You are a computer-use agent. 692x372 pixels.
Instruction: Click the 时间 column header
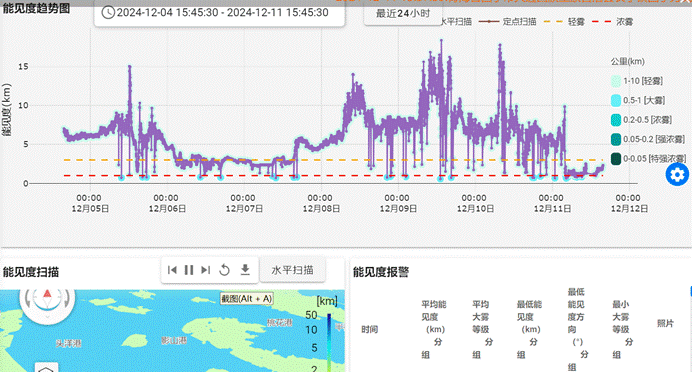(369, 329)
